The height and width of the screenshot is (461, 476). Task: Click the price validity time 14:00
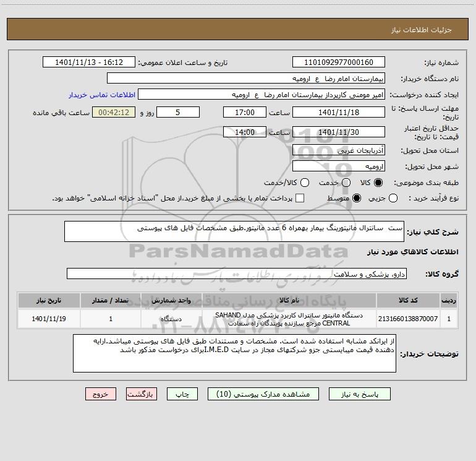click(x=245, y=132)
